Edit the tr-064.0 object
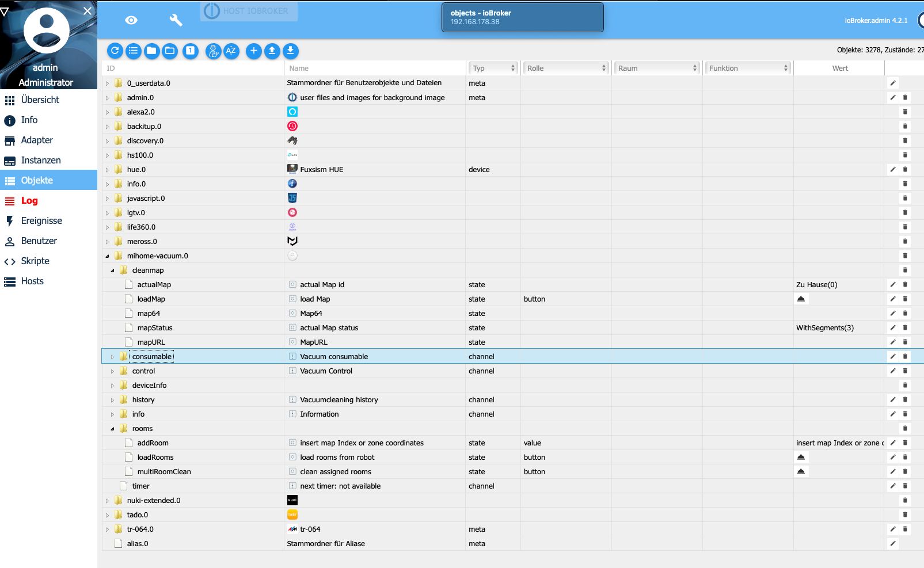Image resolution: width=924 pixels, height=568 pixels. tap(893, 529)
